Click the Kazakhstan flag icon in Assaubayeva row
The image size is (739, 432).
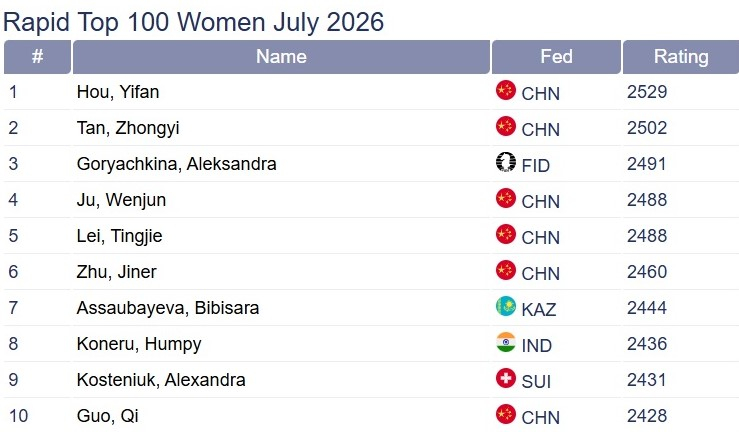[506, 306]
